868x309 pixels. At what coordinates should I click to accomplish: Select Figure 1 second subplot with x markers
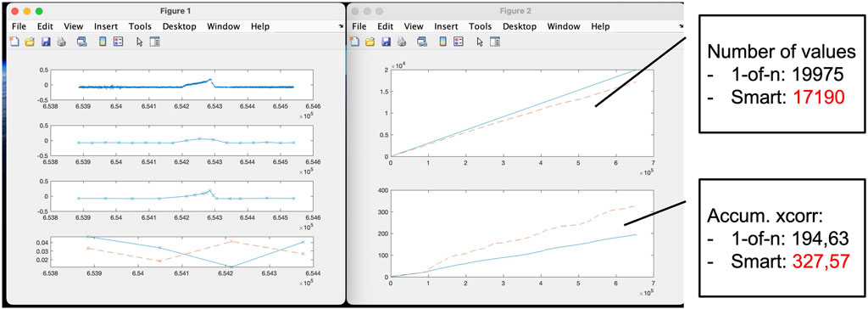182,140
